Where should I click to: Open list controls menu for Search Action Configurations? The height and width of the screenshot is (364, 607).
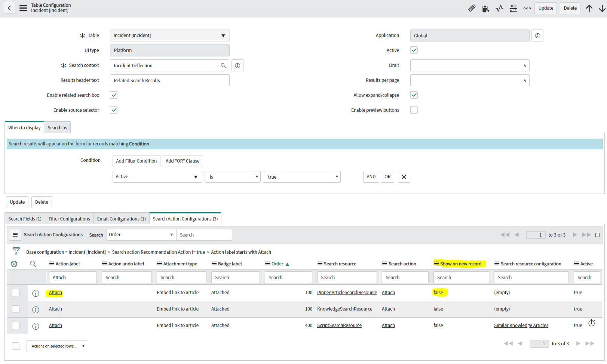coord(15,235)
